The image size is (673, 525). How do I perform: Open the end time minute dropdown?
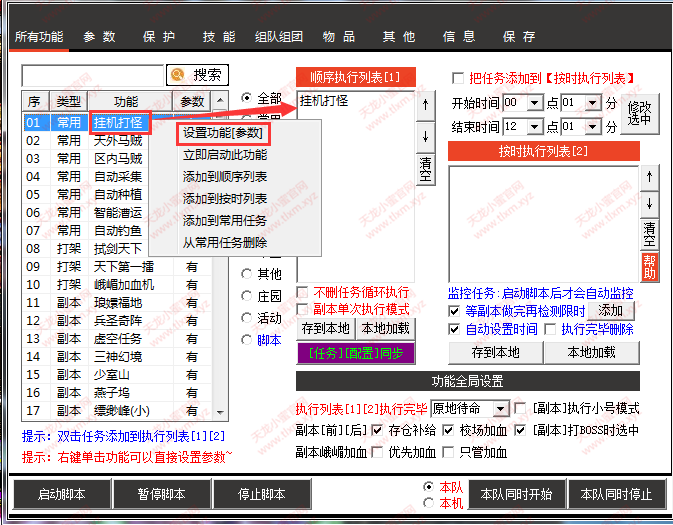click(x=592, y=127)
